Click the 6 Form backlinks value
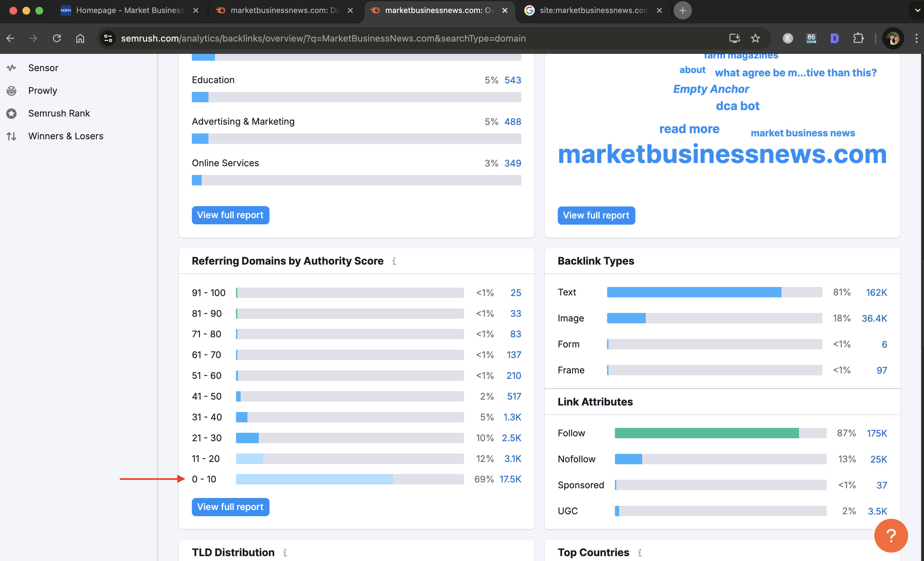924x561 pixels. [x=884, y=344]
